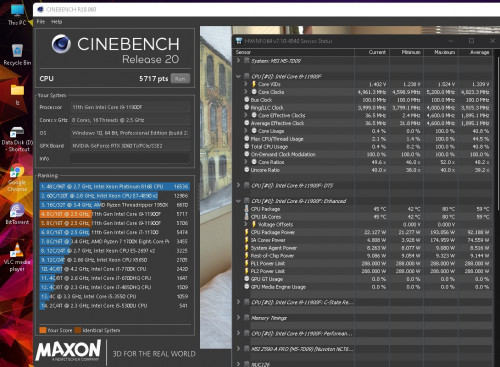The image size is (500, 367).
Task: Select Average Effective Clock row
Action: tap(363, 123)
